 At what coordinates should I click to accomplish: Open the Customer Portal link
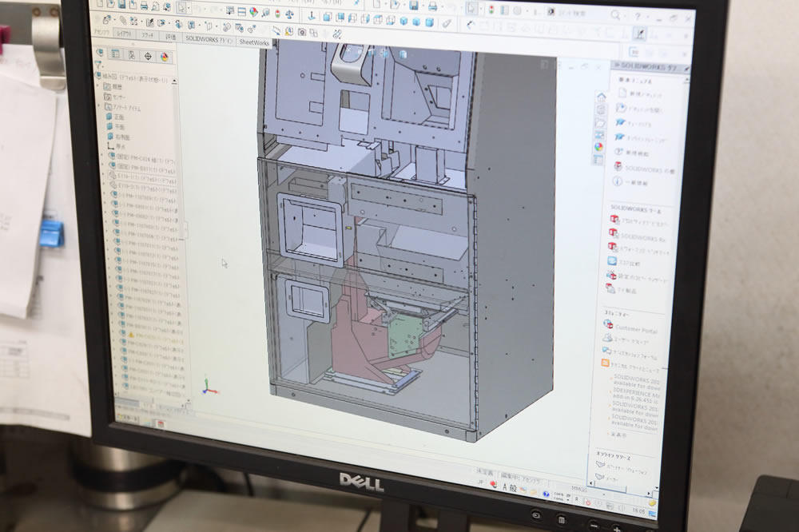pyautogui.click(x=630, y=328)
